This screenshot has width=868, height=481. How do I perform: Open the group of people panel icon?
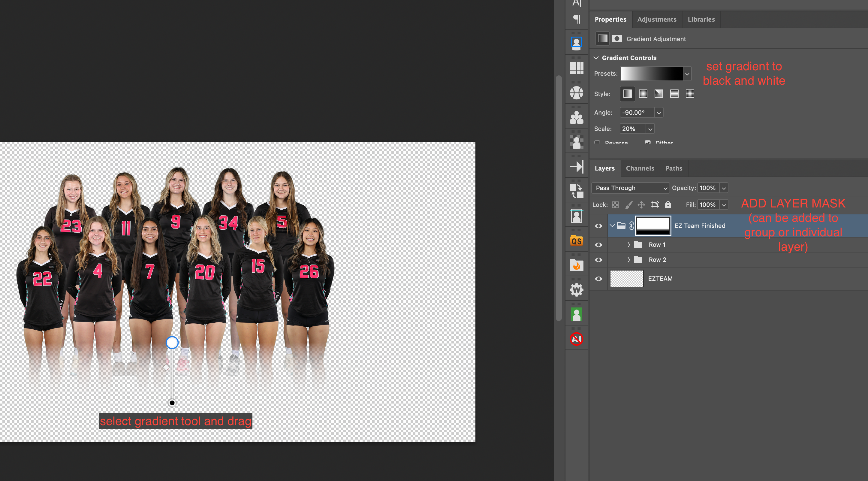[x=577, y=117]
